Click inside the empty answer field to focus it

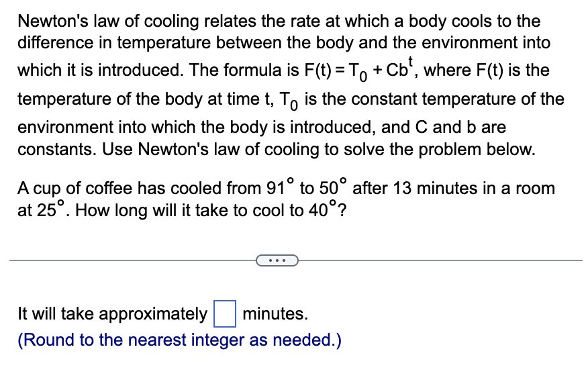click(x=224, y=313)
